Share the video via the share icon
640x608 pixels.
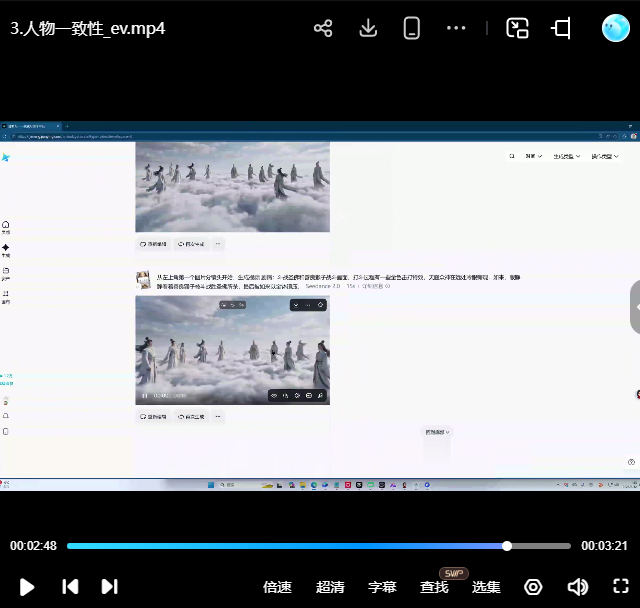(323, 29)
